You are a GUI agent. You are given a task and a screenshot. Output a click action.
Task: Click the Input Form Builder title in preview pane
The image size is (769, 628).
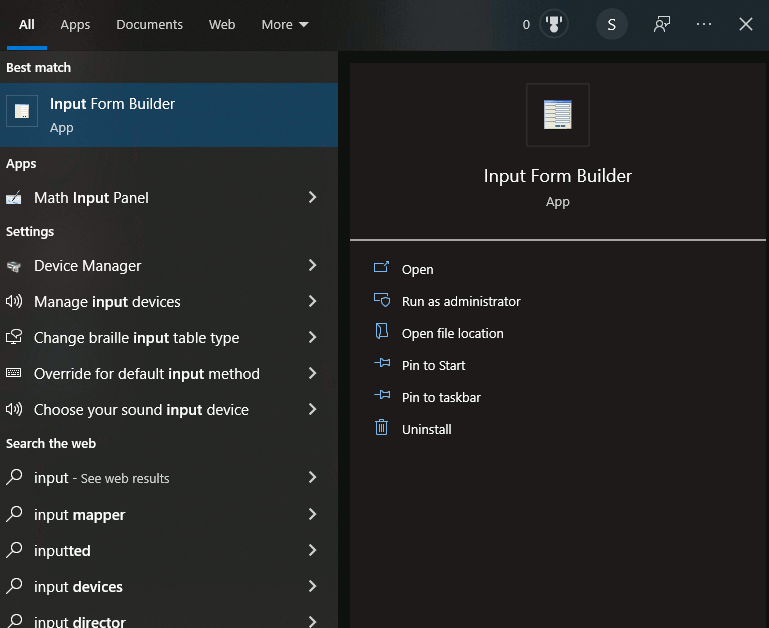pos(558,176)
